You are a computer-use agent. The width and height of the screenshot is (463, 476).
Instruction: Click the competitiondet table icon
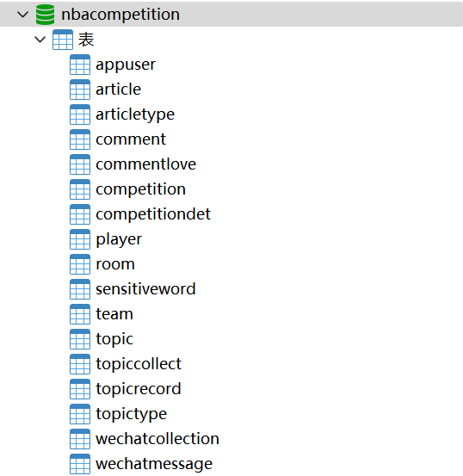pos(80,214)
